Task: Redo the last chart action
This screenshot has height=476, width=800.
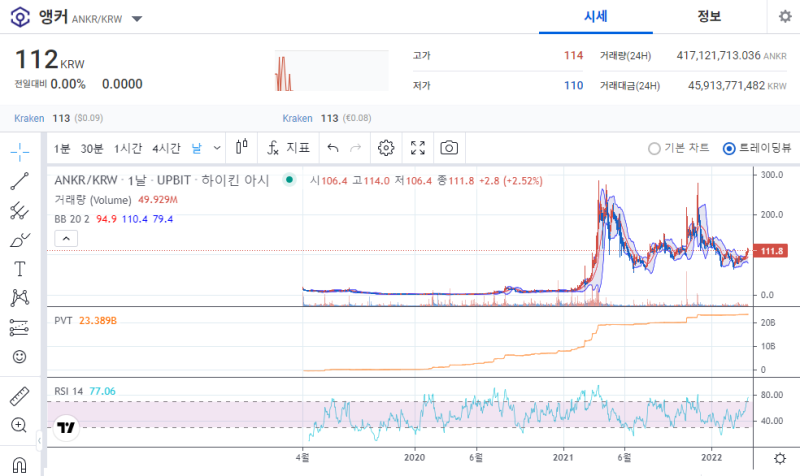Action: [x=356, y=148]
